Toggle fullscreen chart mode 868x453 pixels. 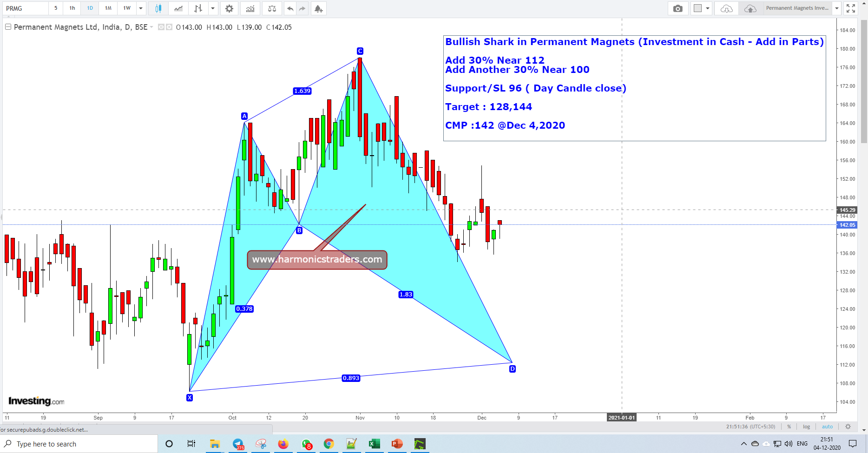point(851,8)
